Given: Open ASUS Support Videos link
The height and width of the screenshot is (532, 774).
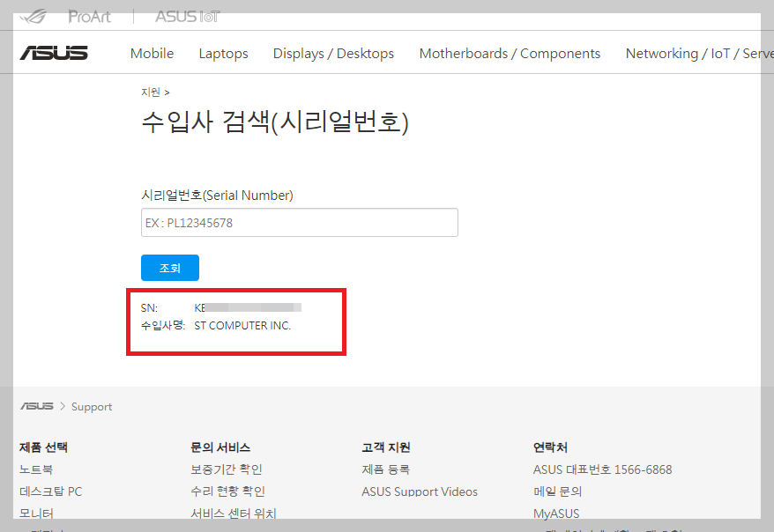Looking at the screenshot, I should [420, 491].
